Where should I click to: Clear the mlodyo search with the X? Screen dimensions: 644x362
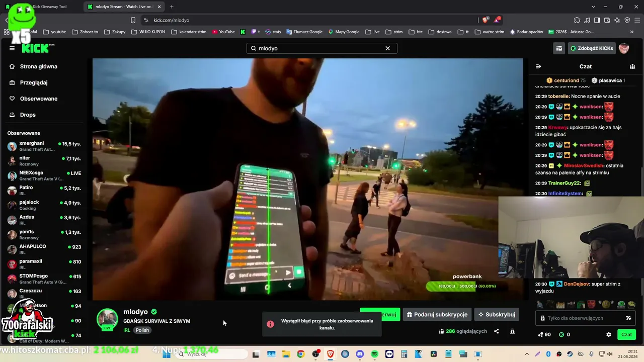pyautogui.click(x=387, y=48)
